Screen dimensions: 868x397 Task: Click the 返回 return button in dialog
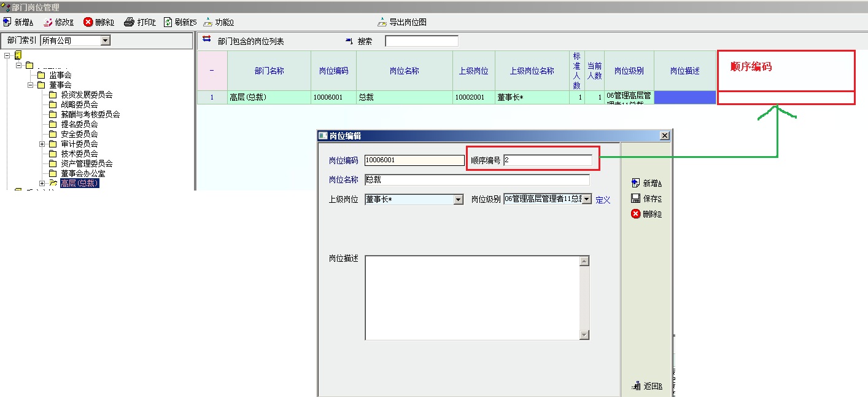[636, 387]
